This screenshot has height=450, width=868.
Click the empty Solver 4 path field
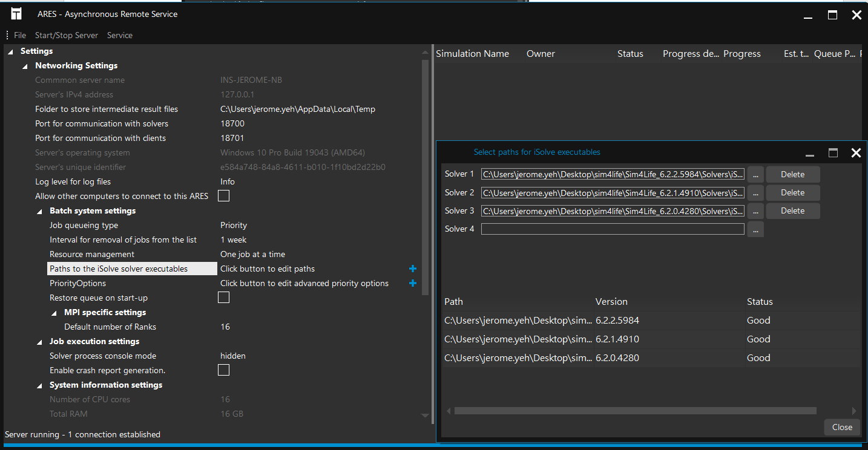[612, 229]
